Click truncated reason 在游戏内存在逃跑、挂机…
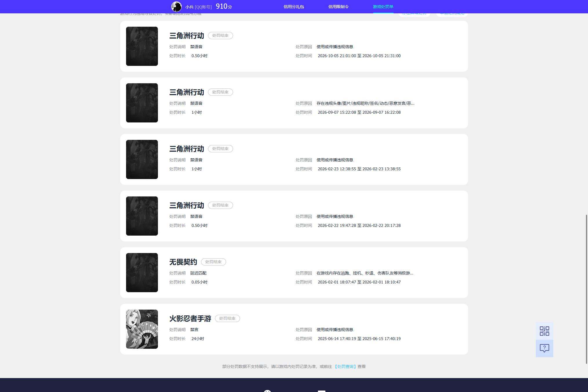 click(x=365, y=273)
